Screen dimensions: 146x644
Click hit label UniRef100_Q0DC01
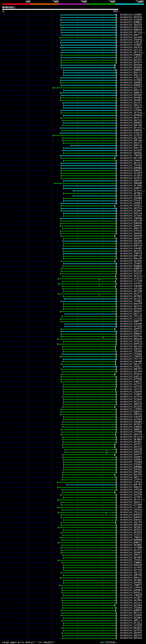point(131,376)
